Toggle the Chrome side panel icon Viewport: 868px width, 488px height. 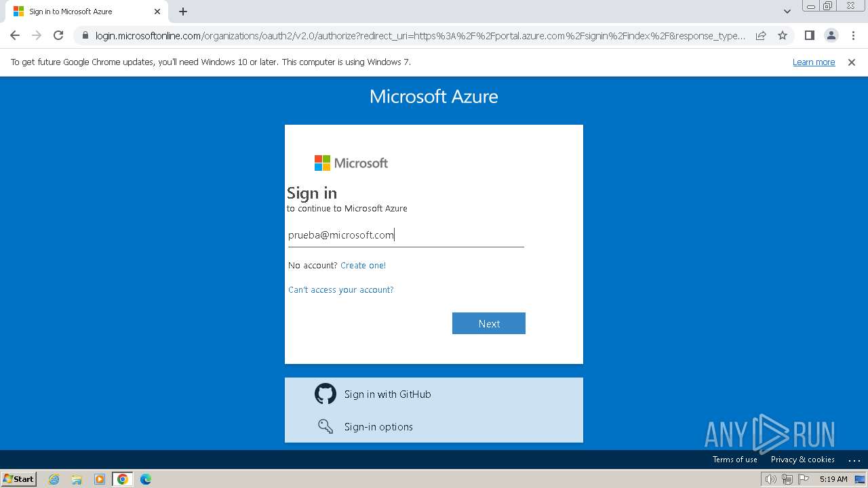[809, 35]
